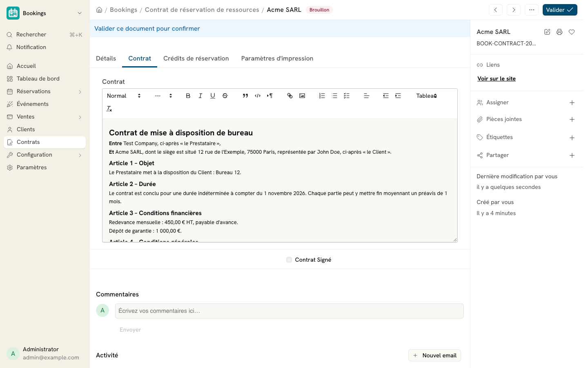This screenshot has width=588, height=368.
Task: Insert an image into the contract
Action: pyautogui.click(x=302, y=96)
